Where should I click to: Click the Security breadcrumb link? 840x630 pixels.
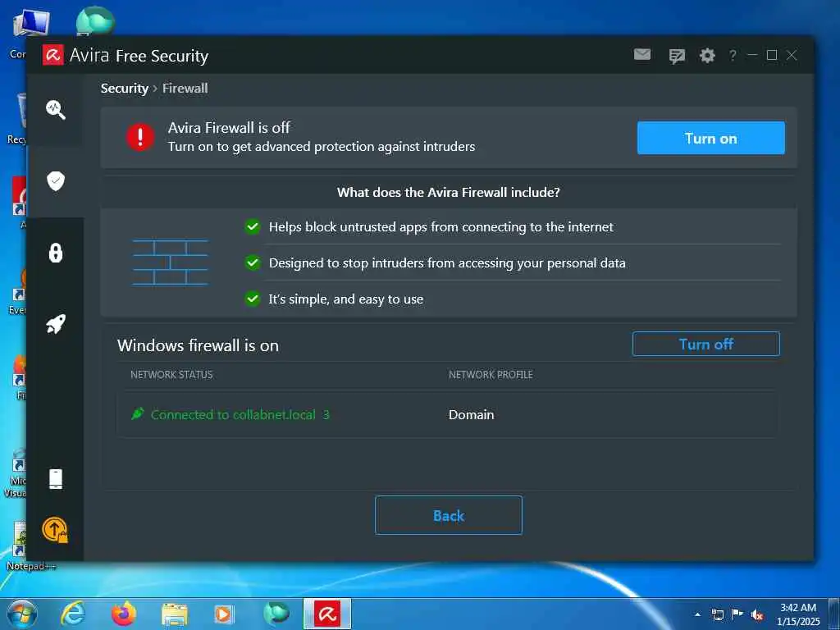point(125,89)
